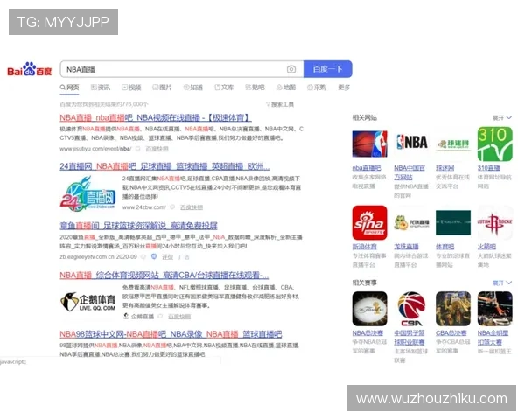Open the CBA总决赛 link
525x420 pixels.
pos(451,333)
